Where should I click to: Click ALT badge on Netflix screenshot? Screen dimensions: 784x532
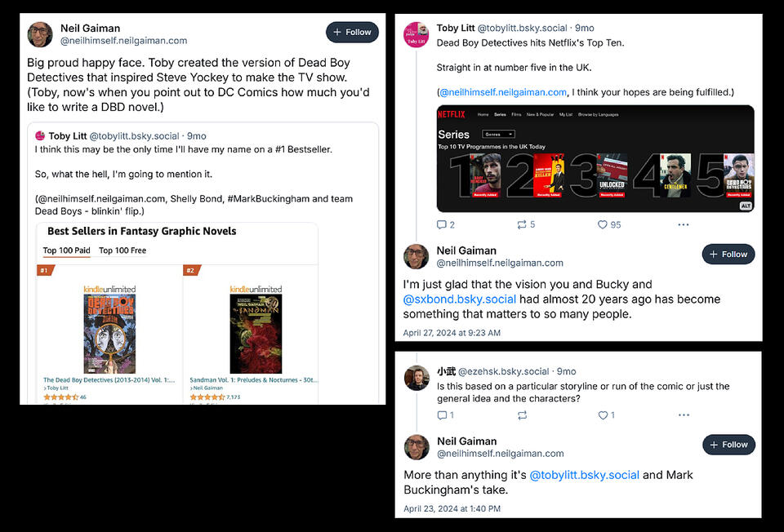tap(746, 206)
